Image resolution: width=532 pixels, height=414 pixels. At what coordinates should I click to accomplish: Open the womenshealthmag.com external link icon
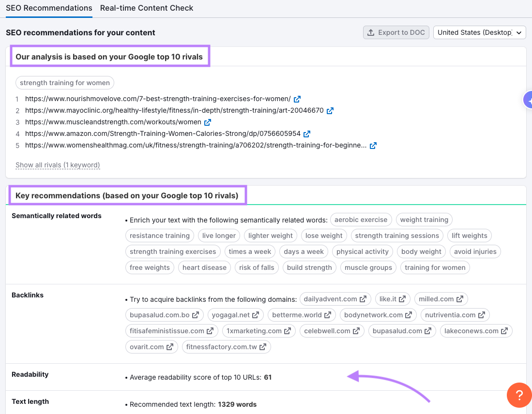point(373,145)
